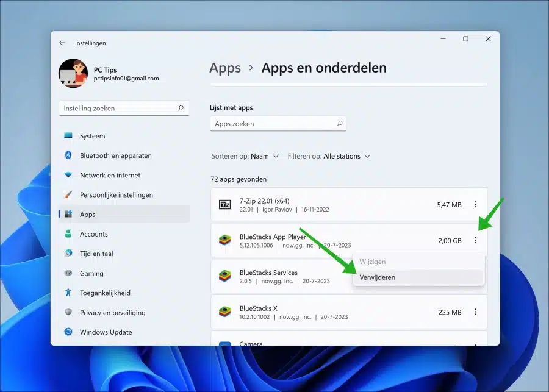Open Persoonlijke instellingen
This screenshot has width=549, height=392.
pyautogui.click(x=124, y=194)
